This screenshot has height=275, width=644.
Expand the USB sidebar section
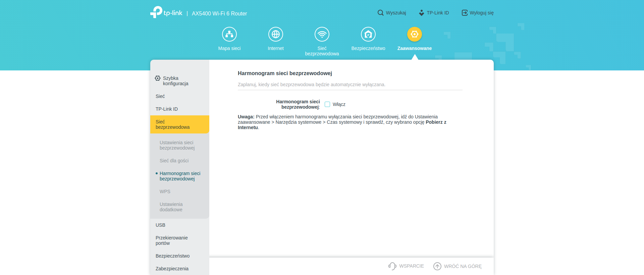pos(160,225)
